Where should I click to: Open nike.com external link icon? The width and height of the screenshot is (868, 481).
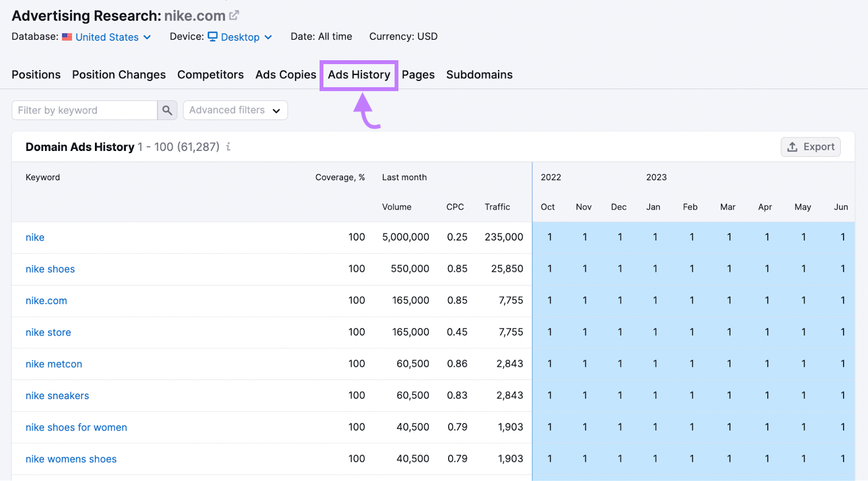coord(234,16)
